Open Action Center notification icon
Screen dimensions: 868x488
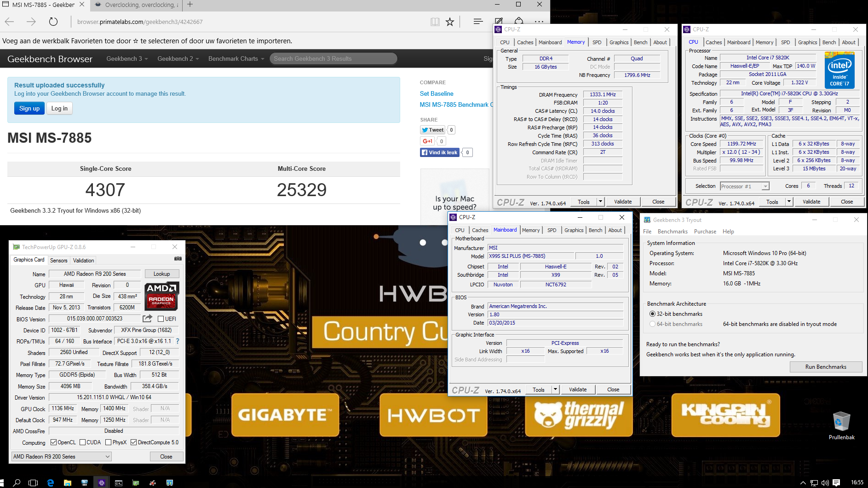[836, 482]
